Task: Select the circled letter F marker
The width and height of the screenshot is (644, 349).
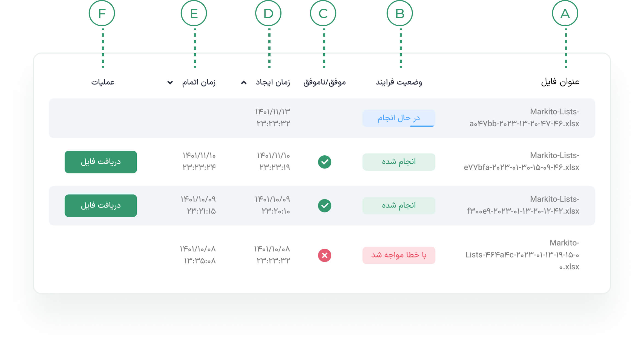Action: pyautogui.click(x=102, y=13)
